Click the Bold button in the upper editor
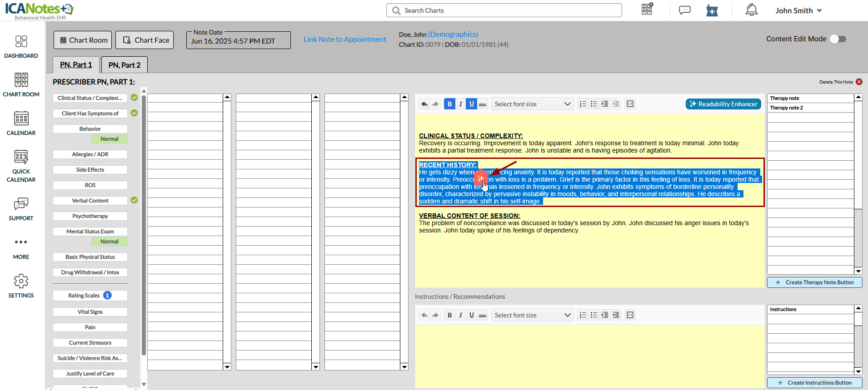The height and width of the screenshot is (390, 868). coord(449,104)
